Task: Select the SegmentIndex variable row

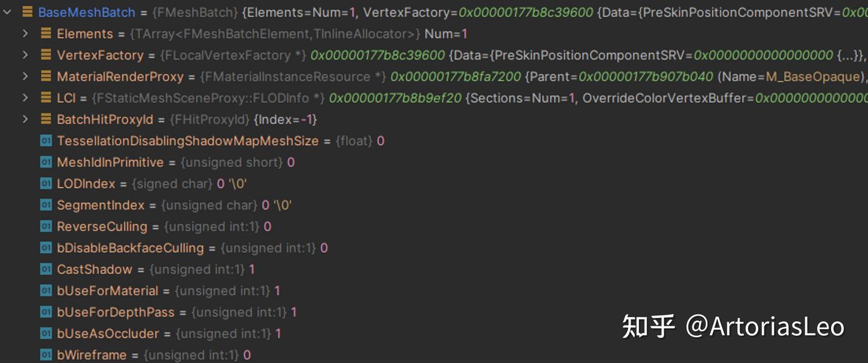Action: click(x=101, y=205)
